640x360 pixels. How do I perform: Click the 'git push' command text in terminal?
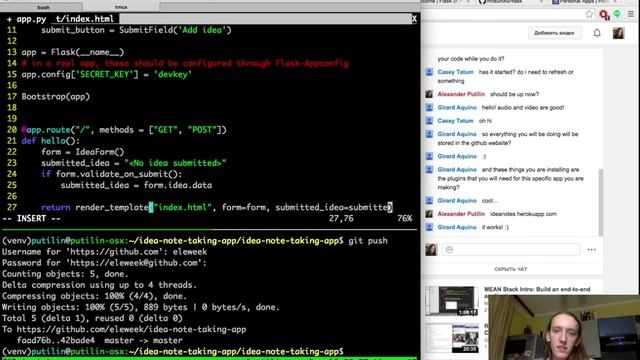click(368, 241)
